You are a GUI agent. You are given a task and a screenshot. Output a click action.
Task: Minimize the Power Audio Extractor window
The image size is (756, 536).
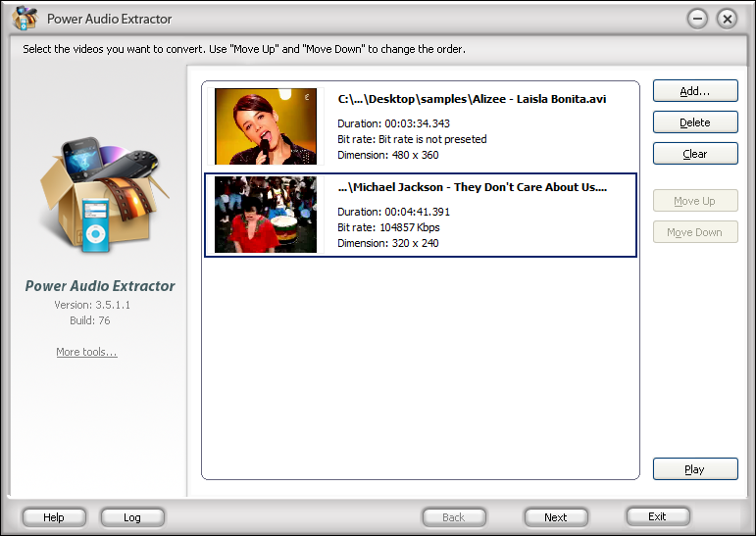tap(697, 19)
